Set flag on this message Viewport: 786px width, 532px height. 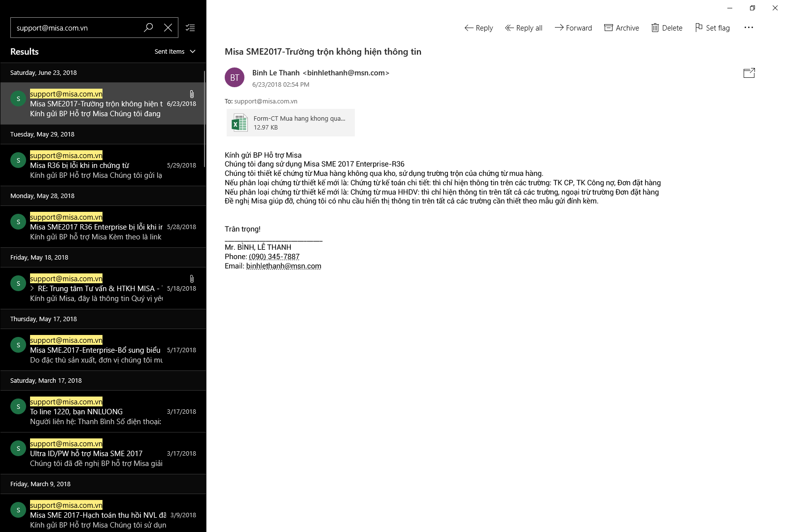coord(712,28)
